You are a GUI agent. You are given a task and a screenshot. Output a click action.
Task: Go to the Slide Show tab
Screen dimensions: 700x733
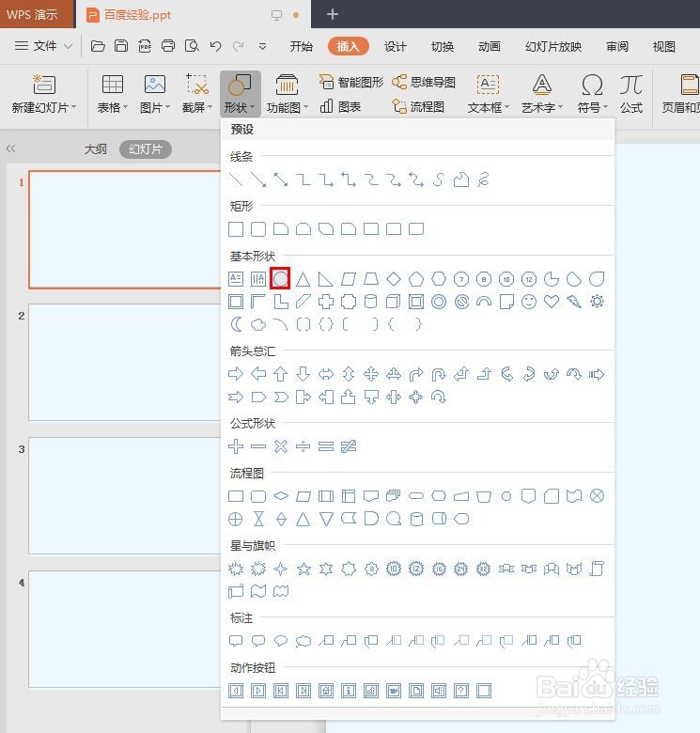pos(553,46)
